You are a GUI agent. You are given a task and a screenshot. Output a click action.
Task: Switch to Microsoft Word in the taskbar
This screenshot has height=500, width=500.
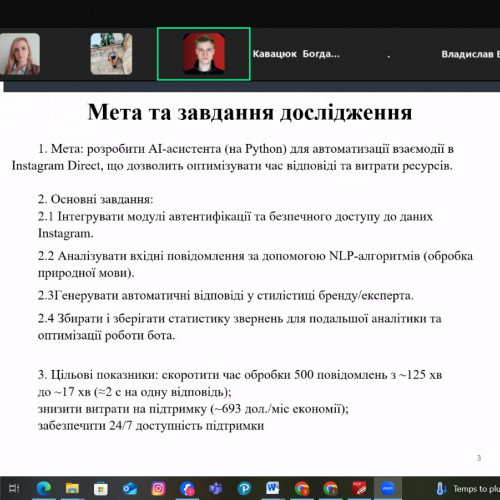(273, 489)
